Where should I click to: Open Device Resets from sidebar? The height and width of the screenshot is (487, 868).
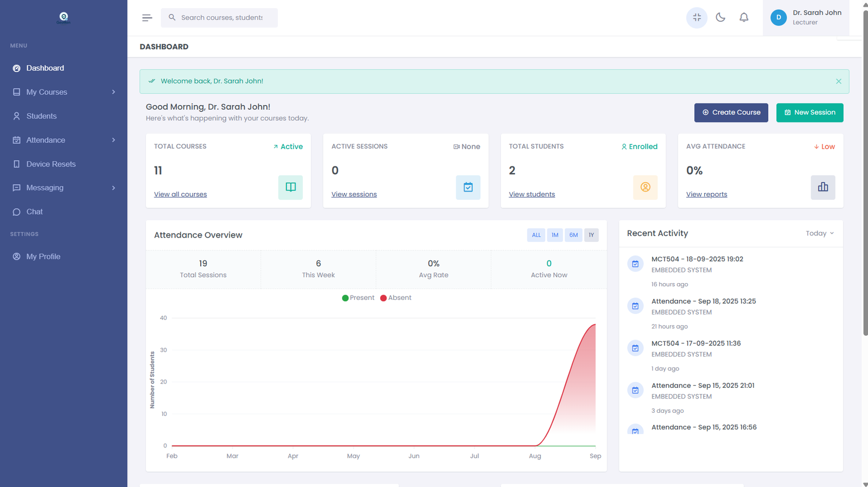pyautogui.click(x=51, y=164)
